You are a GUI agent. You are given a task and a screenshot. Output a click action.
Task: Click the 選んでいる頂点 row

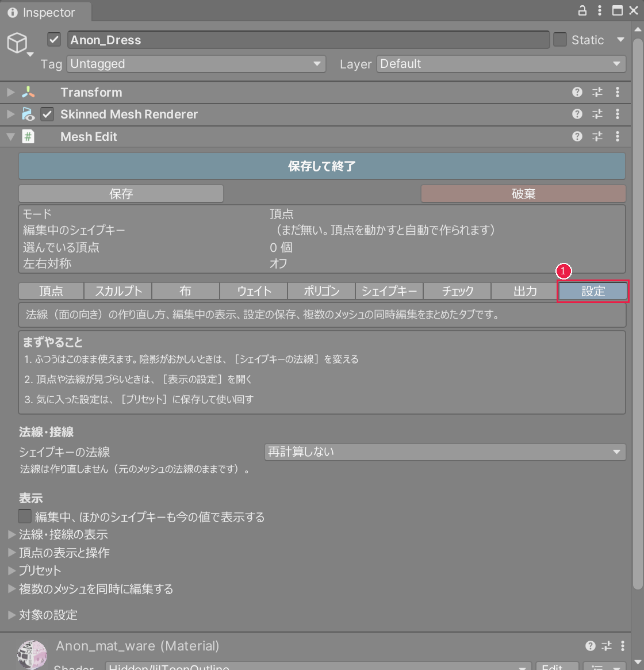322,247
